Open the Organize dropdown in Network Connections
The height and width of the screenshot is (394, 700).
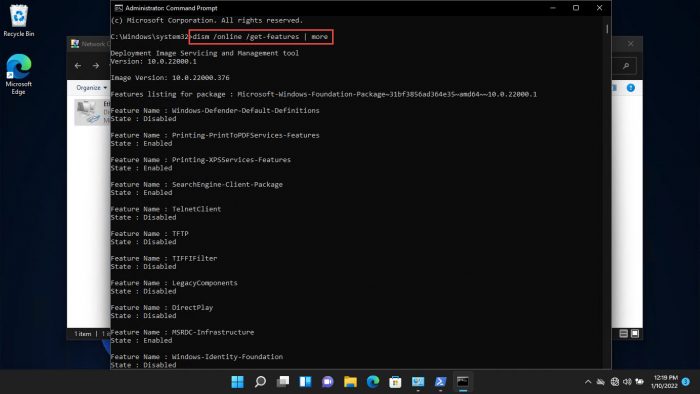92,88
